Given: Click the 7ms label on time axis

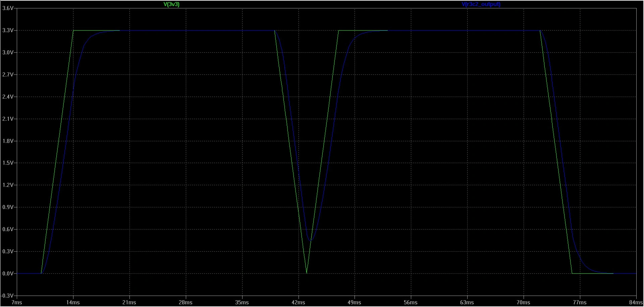Looking at the screenshot, I should (x=16, y=302).
